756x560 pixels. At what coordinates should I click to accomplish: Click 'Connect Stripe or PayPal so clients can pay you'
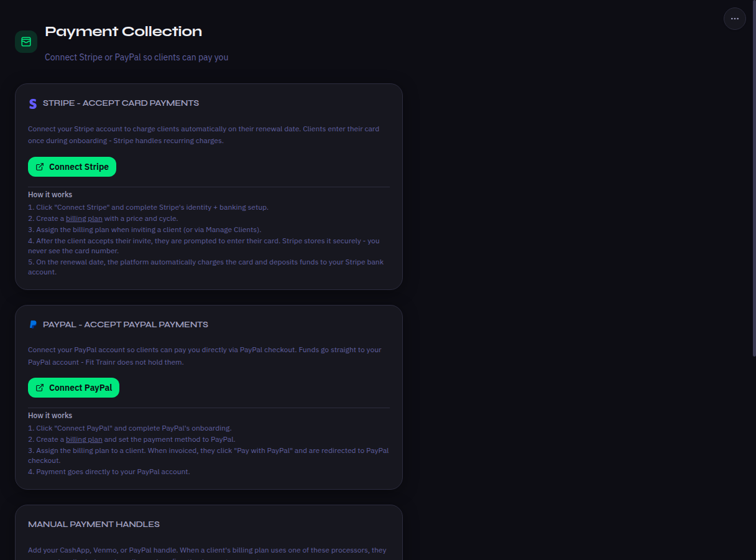pyautogui.click(x=137, y=57)
